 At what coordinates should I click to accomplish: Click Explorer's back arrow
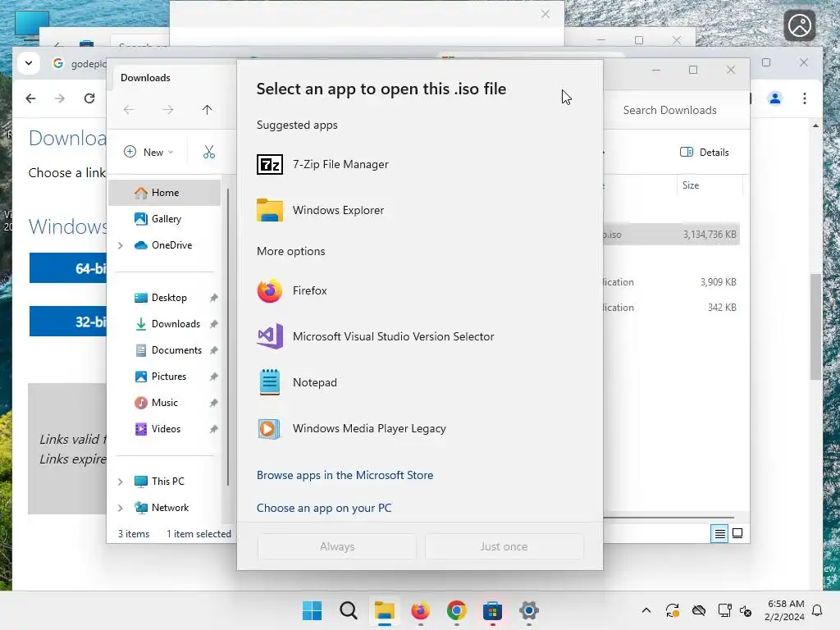[129, 110]
